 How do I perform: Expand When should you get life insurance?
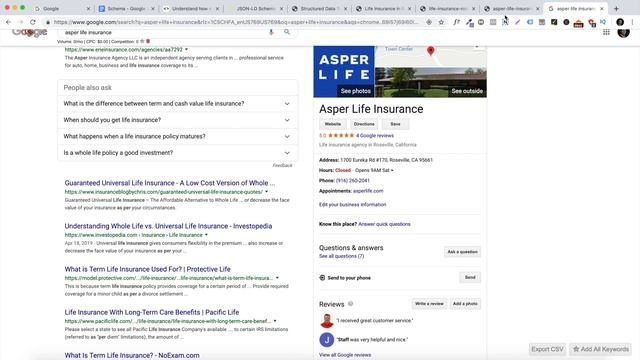(177, 120)
